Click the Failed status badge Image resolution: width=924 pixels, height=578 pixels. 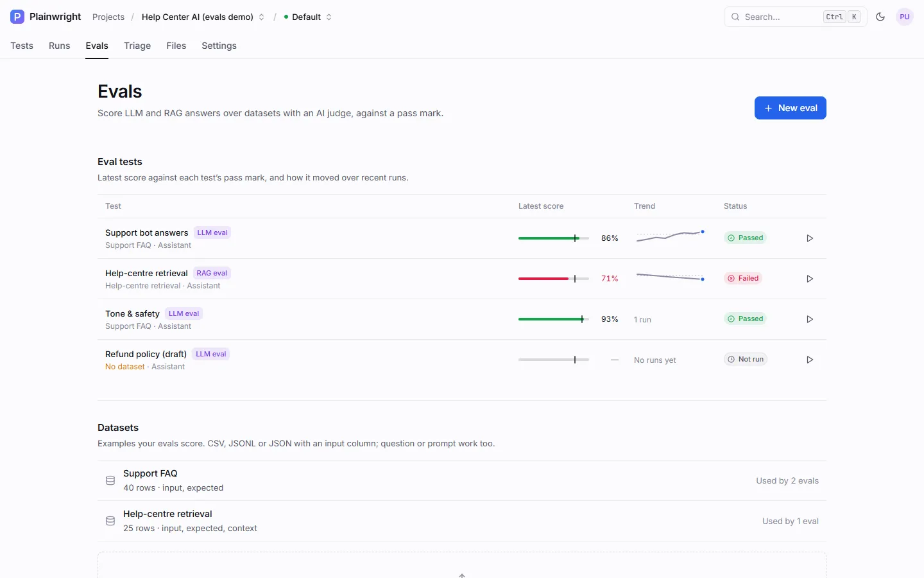743,278
